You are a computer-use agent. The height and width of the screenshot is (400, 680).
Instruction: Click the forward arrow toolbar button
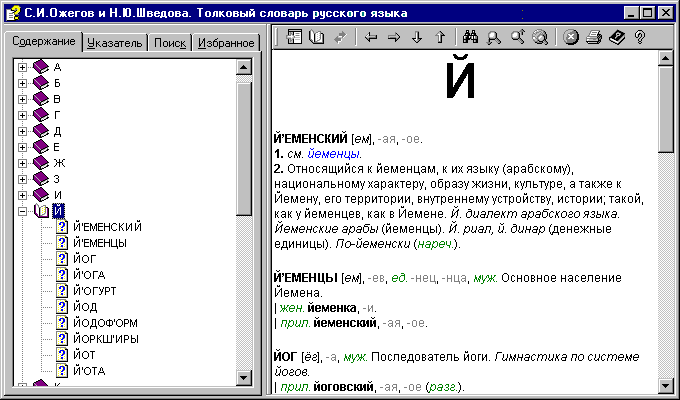point(393,37)
